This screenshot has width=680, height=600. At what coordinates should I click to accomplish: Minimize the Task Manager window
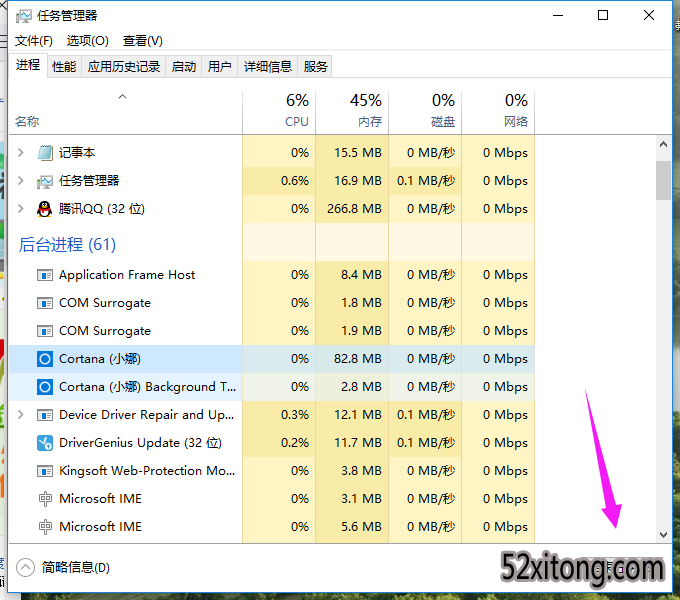[558, 16]
